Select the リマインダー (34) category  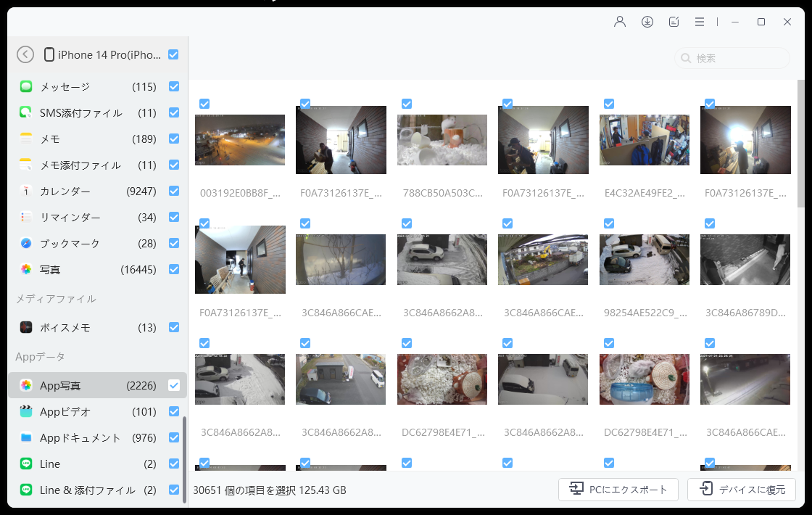(x=97, y=217)
